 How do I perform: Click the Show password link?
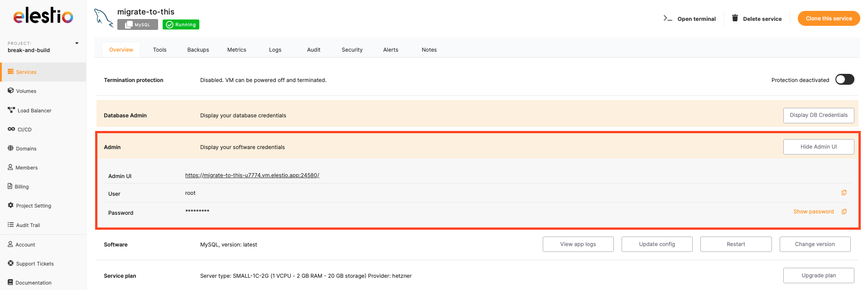pos(813,212)
